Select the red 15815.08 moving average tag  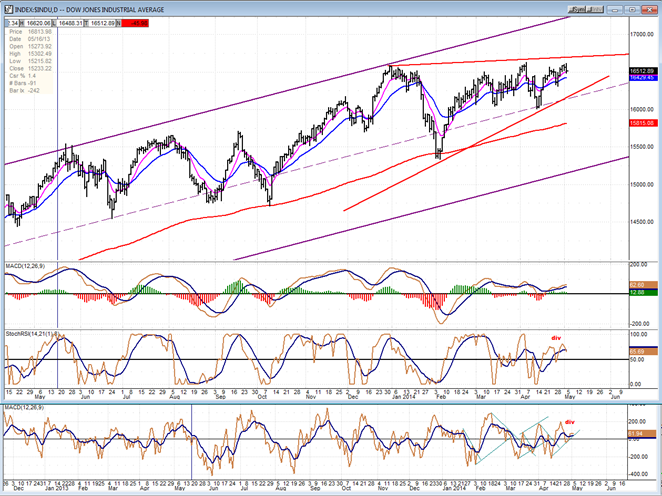click(x=643, y=123)
